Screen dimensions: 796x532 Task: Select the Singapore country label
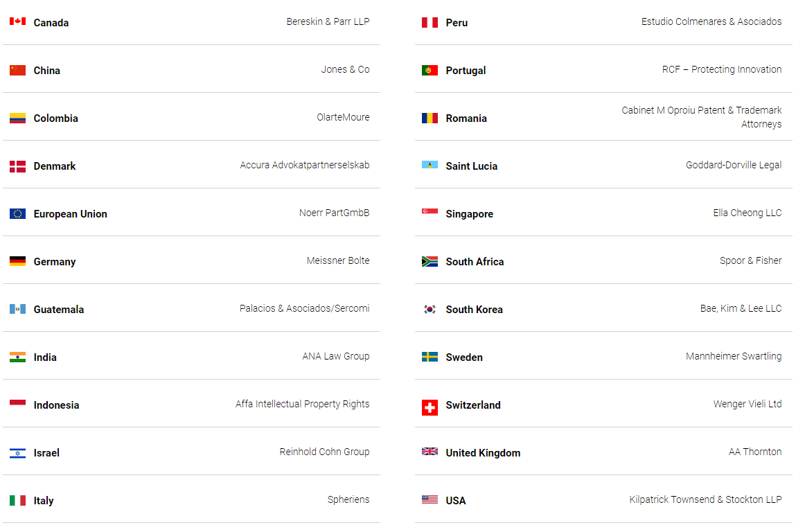click(469, 214)
